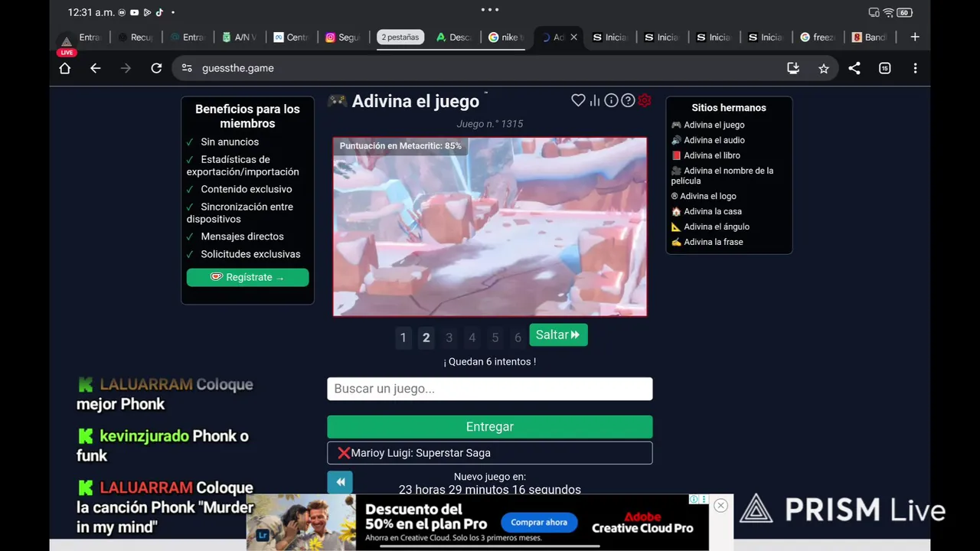Open site info icon in address bar
This screenshot has height=551, width=980.
click(x=187, y=68)
